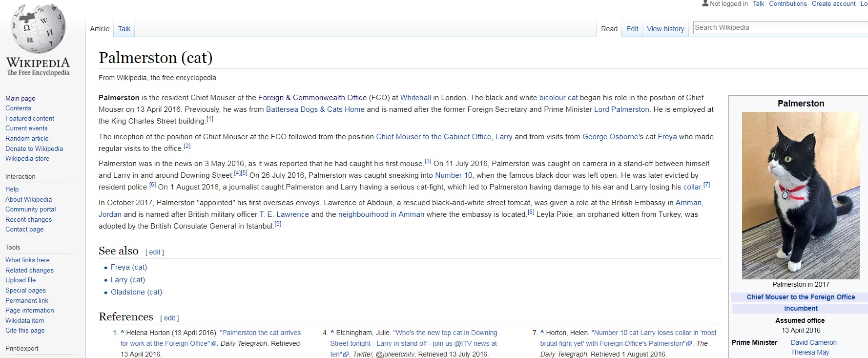Open Page information link
Image resolution: width=868 pixels, height=358 pixels.
[x=30, y=310]
